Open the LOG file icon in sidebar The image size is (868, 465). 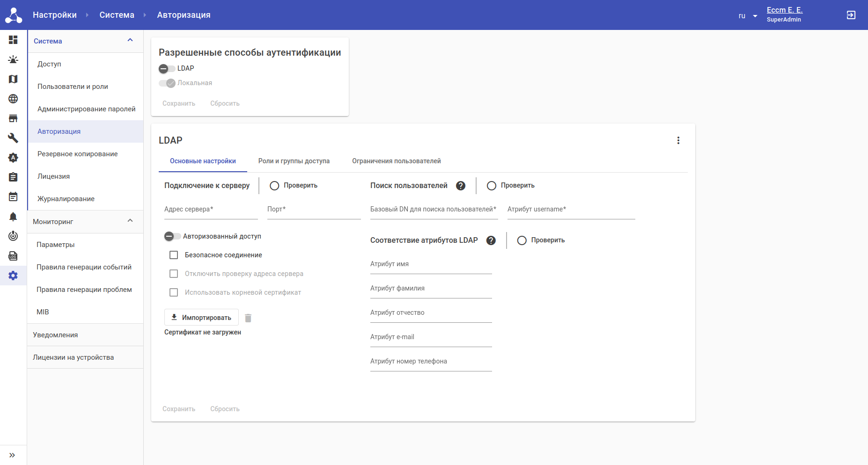(x=13, y=256)
